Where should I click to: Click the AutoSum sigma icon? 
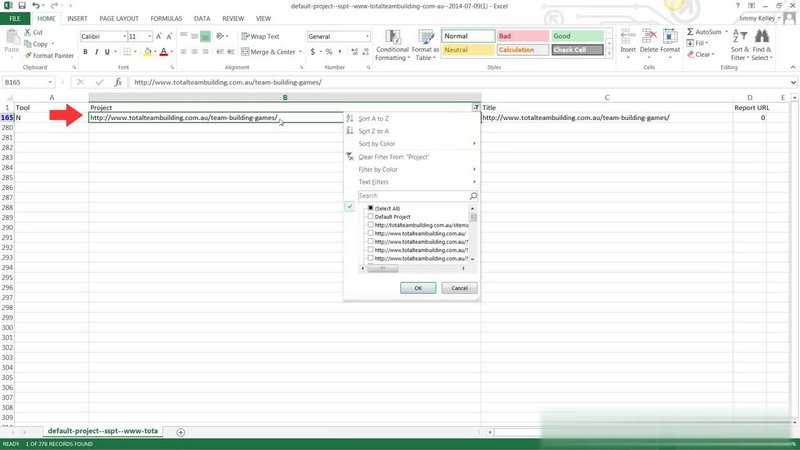pyautogui.click(x=690, y=32)
